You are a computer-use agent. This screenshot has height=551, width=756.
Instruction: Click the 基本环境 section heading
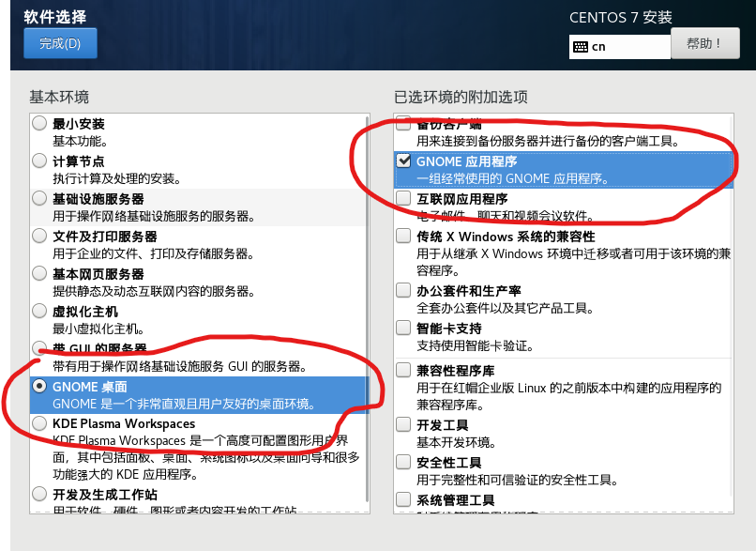click(59, 97)
